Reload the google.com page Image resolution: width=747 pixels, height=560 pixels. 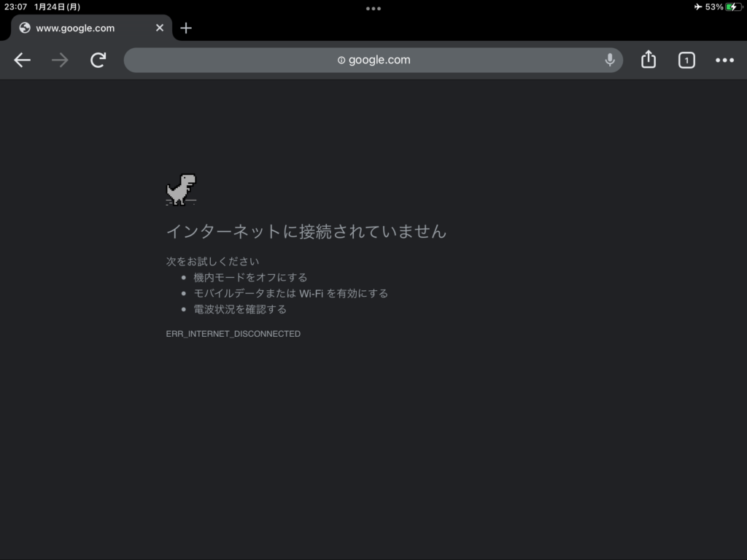[98, 61]
